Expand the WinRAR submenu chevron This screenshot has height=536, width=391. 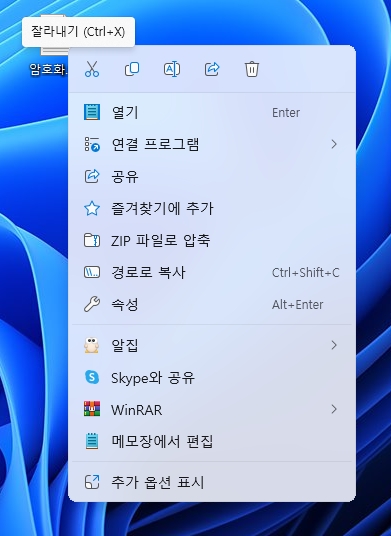coord(334,409)
